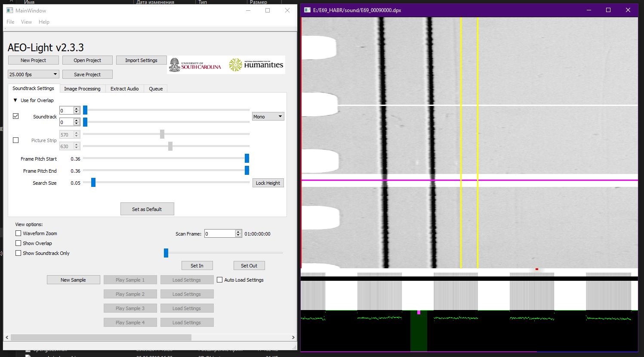Click the lower Soundtrack bound slider handle
Viewport: 644px width, 357px height.
coord(85,122)
